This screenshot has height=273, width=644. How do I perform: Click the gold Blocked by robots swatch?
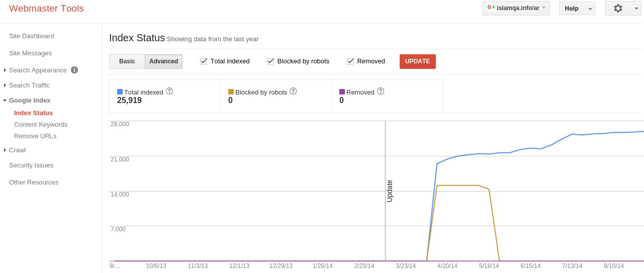pos(231,92)
